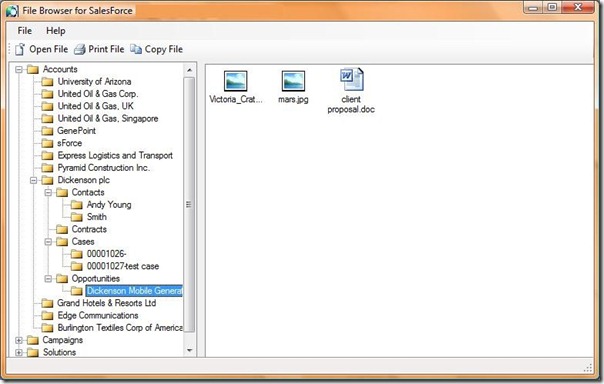Click the sForce folder icon
604x384 pixels.
coord(47,143)
